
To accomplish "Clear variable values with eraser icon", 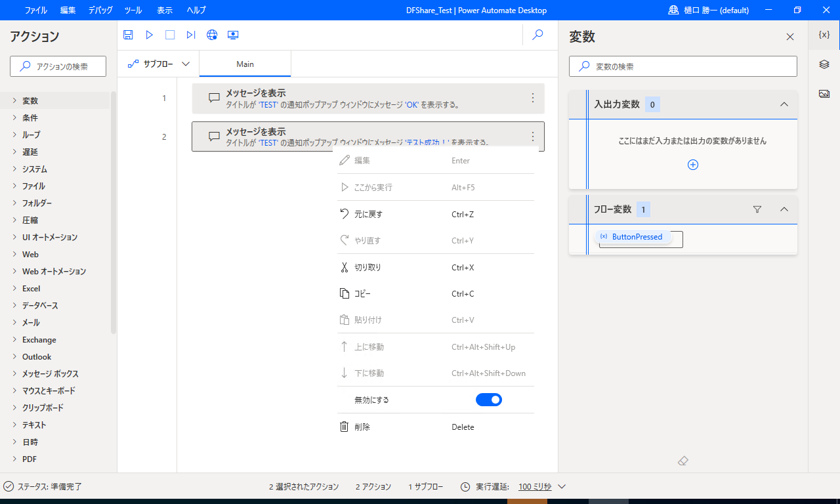I will click(682, 461).
